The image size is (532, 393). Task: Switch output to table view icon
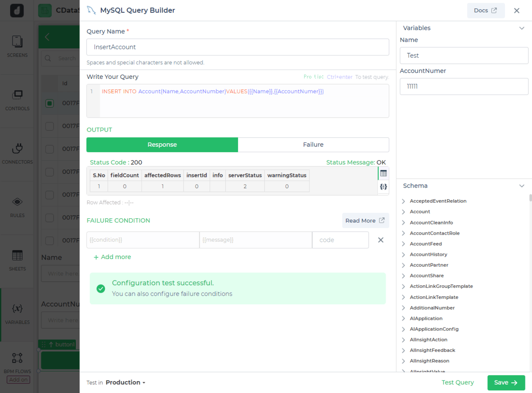tap(383, 173)
